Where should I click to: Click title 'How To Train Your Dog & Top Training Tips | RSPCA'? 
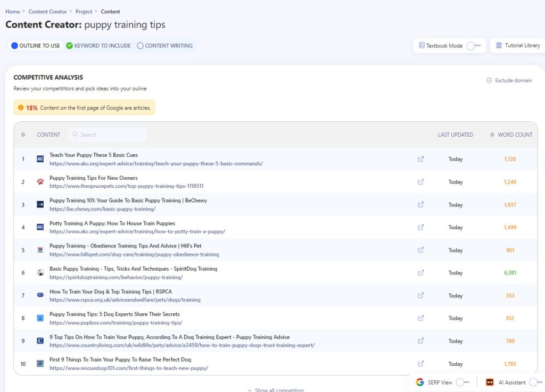tap(111, 291)
